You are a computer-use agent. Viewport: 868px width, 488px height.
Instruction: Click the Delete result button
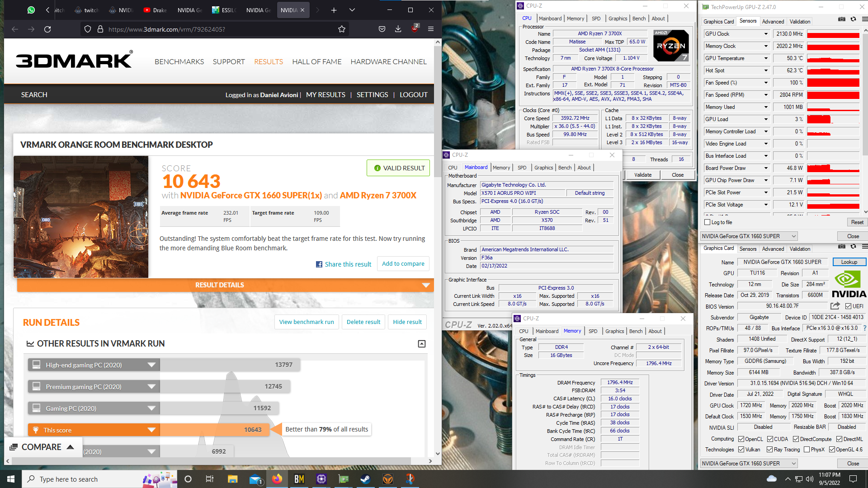(363, 322)
